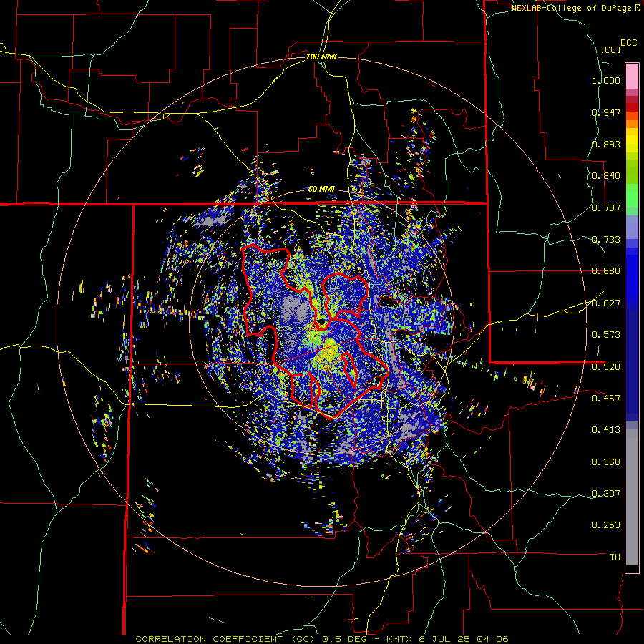
Task: Click the 04:06 time stamp in caption
Action: [x=492, y=639]
